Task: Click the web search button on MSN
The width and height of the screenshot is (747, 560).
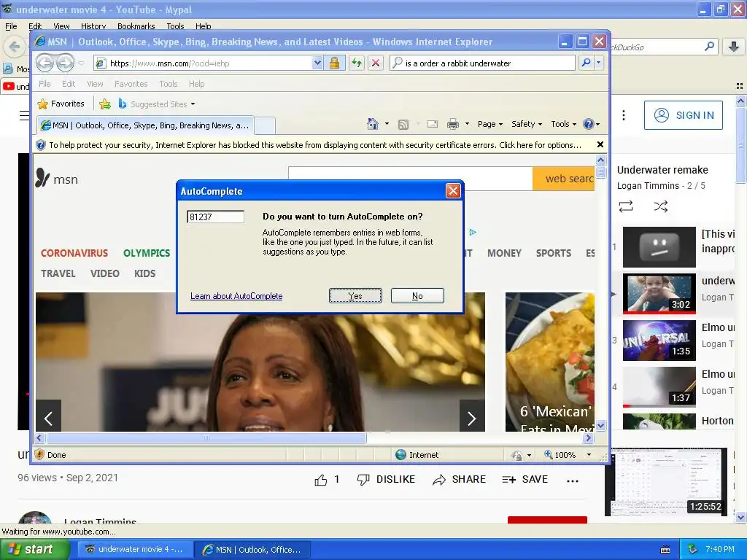Action: click(564, 179)
